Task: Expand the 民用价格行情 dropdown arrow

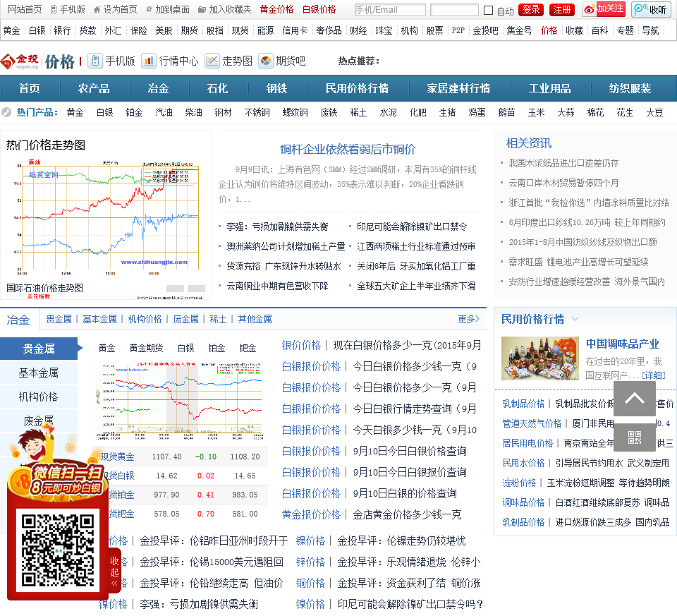Action: pos(575,319)
